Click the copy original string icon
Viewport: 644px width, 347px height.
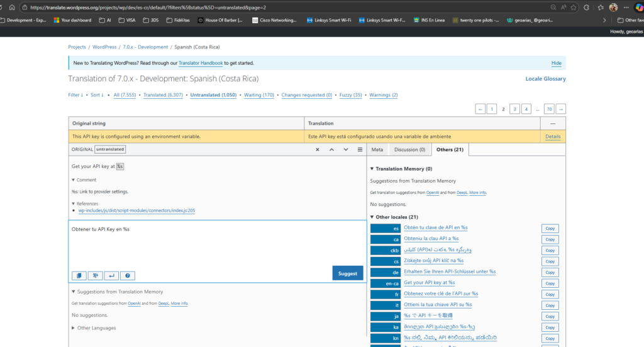click(x=79, y=275)
